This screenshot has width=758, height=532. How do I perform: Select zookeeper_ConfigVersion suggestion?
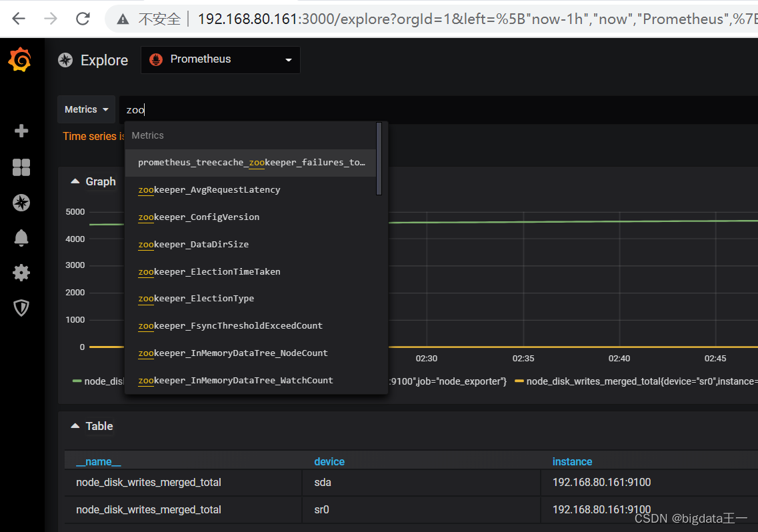(251, 217)
